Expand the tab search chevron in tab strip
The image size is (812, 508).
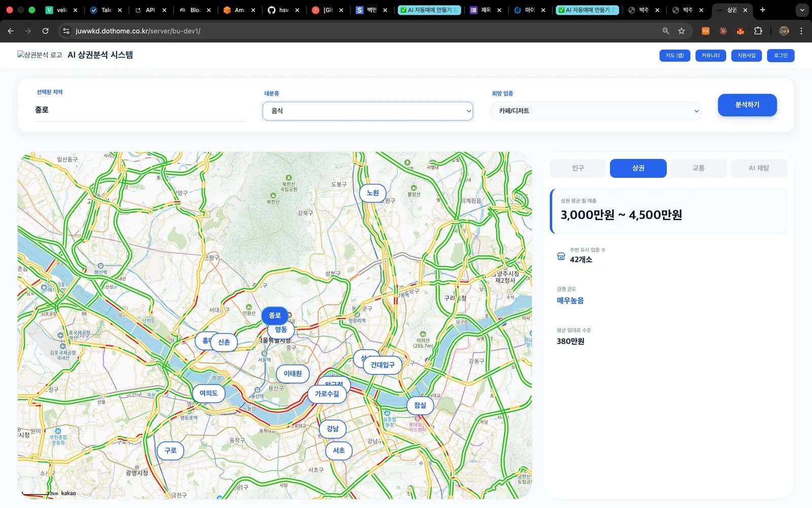tap(802, 10)
